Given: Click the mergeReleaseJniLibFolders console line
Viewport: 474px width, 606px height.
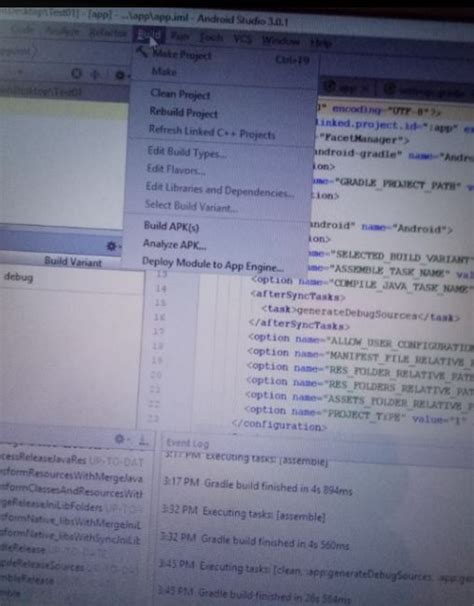Looking at the screenshot, I should click(x=71, y=507).
